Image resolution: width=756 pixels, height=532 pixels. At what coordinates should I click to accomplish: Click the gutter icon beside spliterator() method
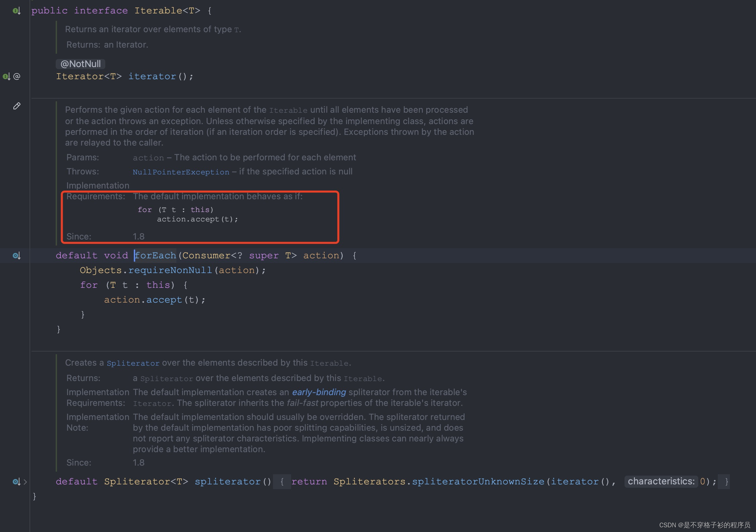(x=16, y=482)
